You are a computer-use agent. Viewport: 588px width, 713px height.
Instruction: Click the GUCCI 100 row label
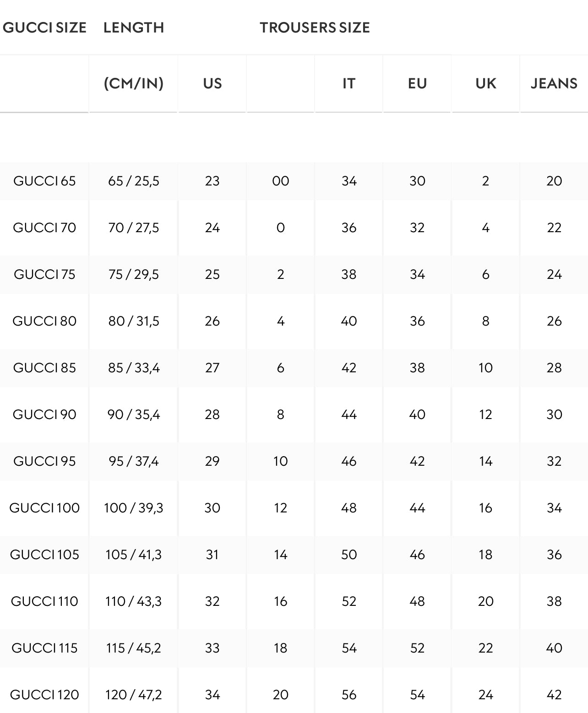coord(44,508)
